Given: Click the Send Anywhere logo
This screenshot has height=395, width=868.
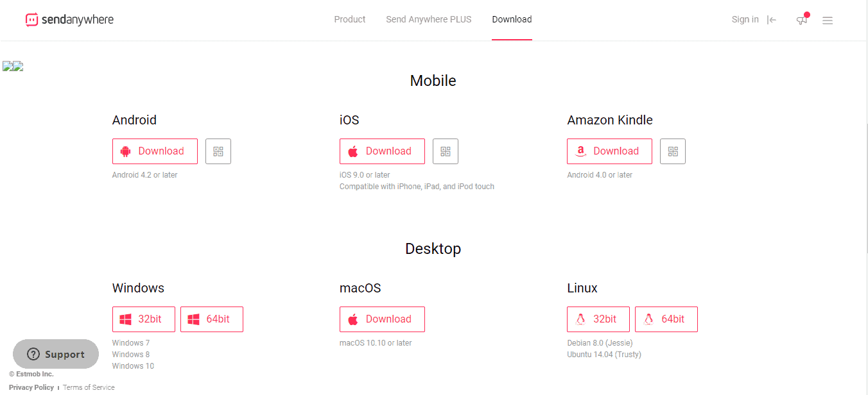Looking at the screenshot, I should point(69,20).
